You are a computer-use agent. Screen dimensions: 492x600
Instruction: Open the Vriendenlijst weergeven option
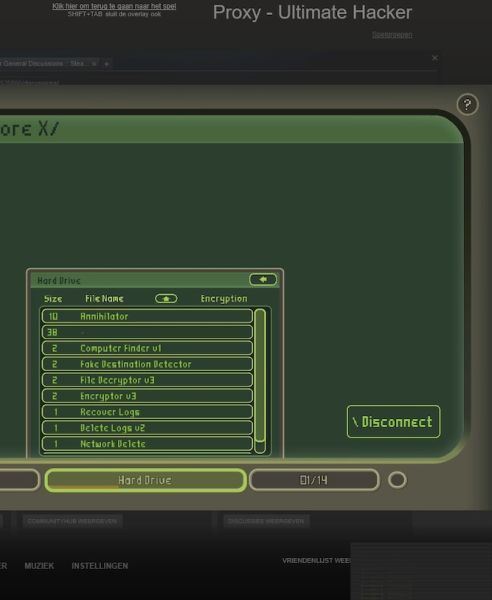(x=316, y=561)
